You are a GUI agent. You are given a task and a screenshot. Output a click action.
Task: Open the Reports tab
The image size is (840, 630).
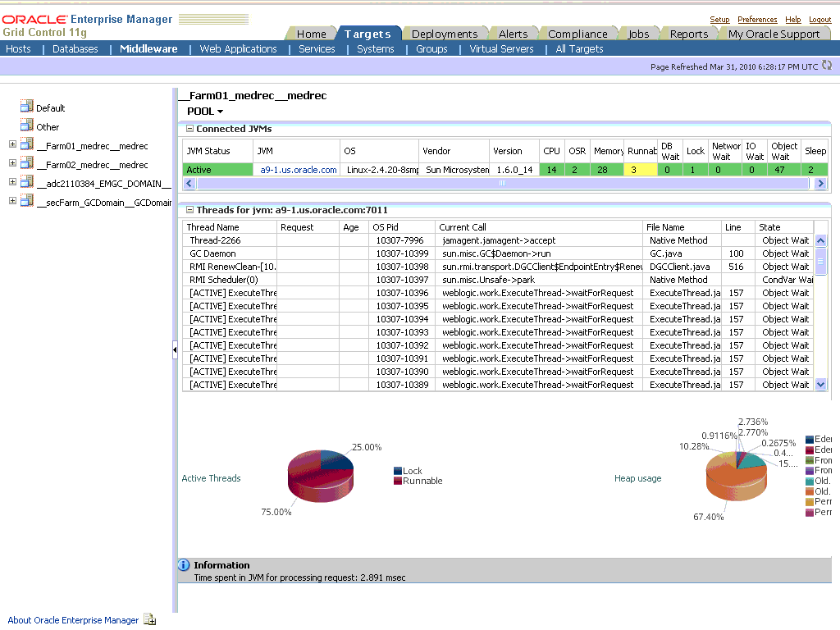pos(689,34)
